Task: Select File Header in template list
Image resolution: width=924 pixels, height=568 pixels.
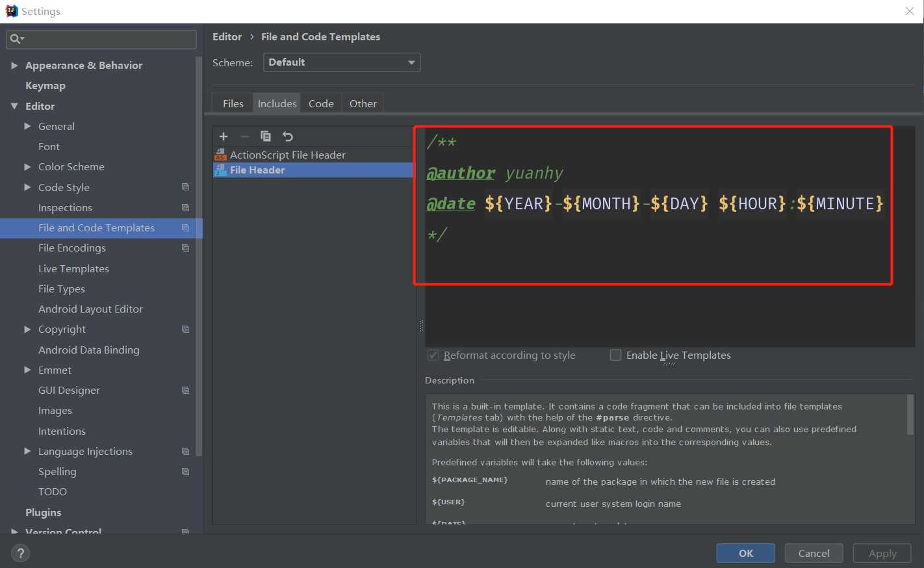Action: point(313,170)
